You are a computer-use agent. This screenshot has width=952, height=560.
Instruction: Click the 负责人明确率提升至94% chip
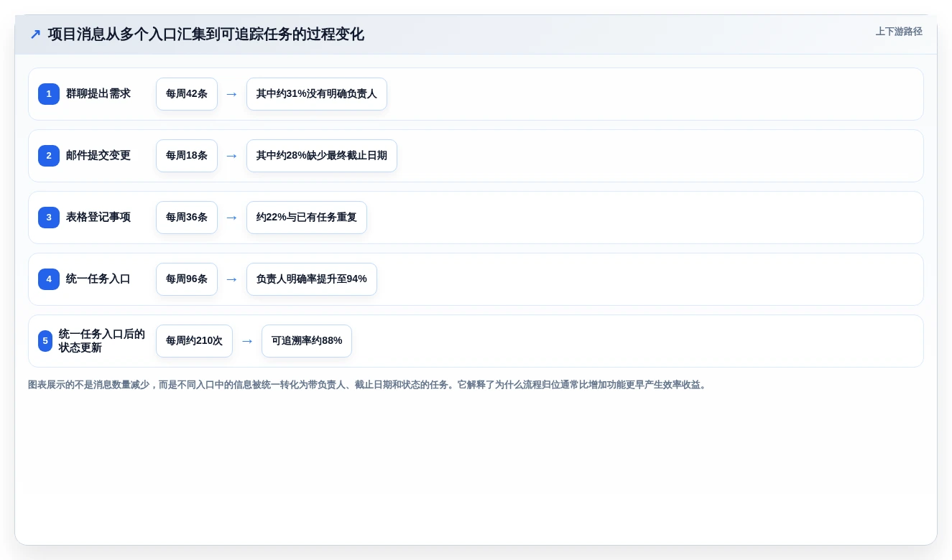click(312, 279)
